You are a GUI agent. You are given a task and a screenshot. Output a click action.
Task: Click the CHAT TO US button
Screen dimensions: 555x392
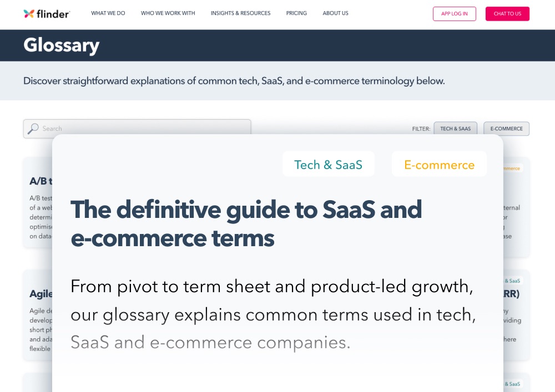(x=507, y=14)
